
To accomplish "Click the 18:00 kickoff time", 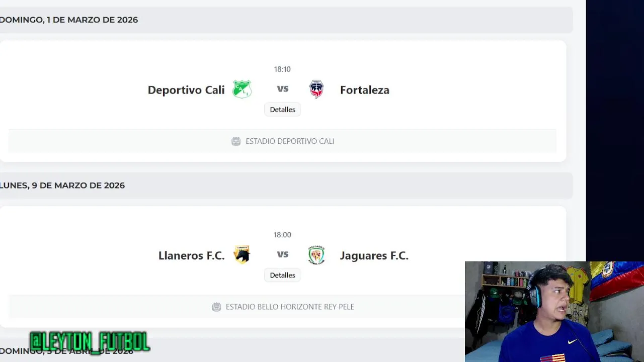I will click(x=282, y=235).
